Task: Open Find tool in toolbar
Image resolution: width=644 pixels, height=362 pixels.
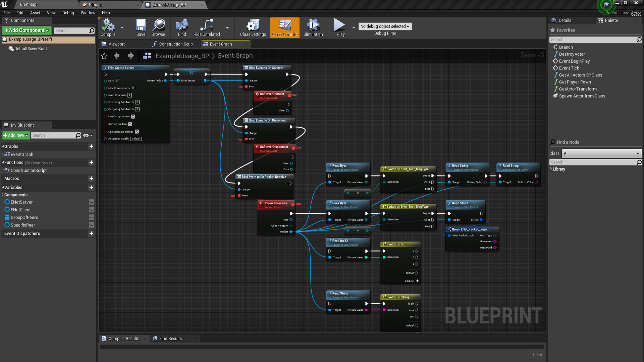Action: click(182, 27)
